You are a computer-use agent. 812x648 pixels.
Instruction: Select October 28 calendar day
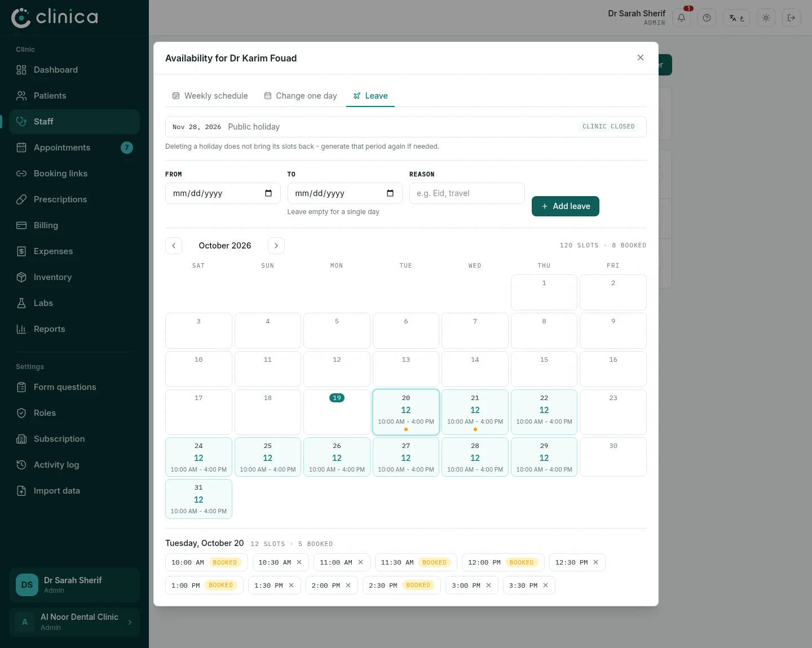(475, 457)
